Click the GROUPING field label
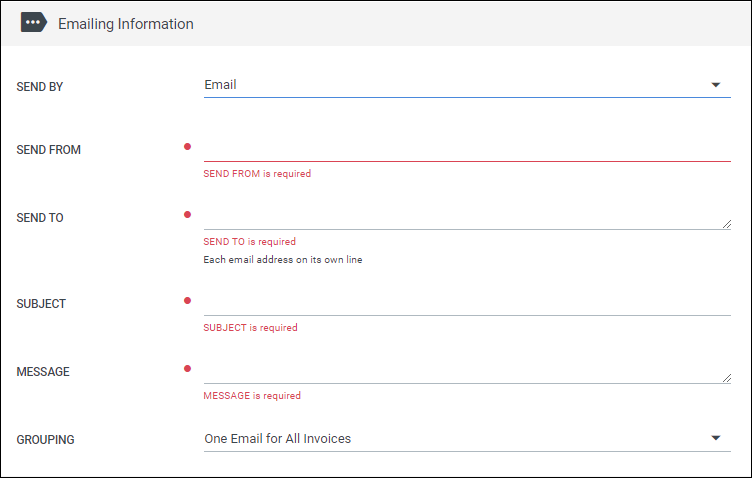752x478 pixels. click(x=46, y=439)
